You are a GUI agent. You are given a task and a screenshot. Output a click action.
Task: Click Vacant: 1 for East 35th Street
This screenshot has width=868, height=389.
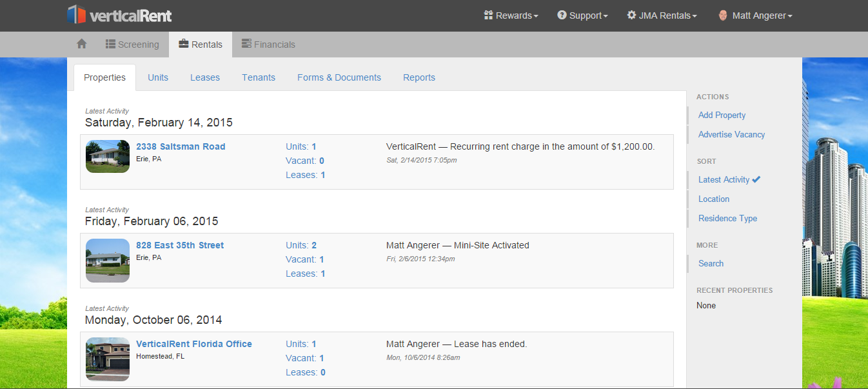coord(305,259)
